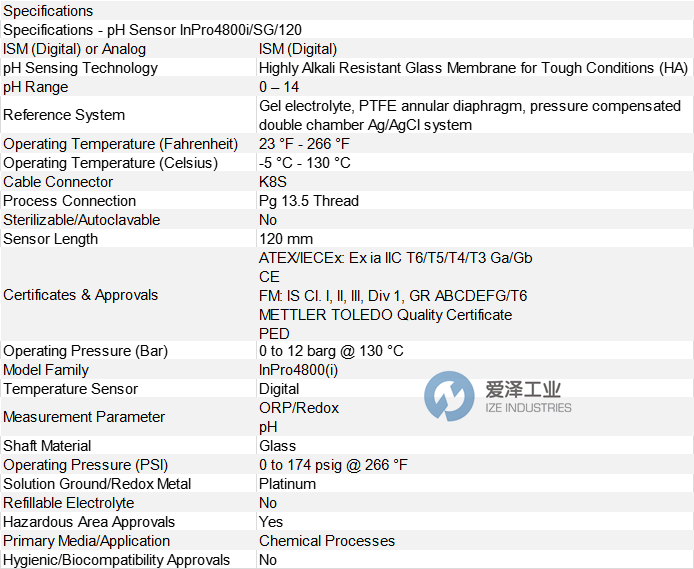Select the 'ORP/Redox' measurement parameter
The height and width of the screenshot is (569, 694).
299,408
